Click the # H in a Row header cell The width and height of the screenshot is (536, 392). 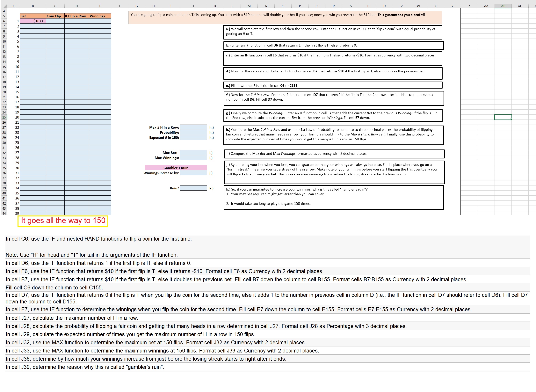[x=76, y=16]
